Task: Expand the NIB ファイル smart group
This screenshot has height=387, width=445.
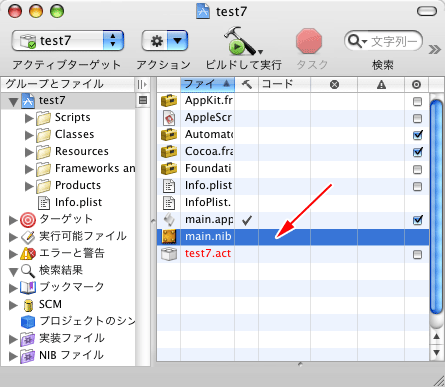Action: [13, 356]
